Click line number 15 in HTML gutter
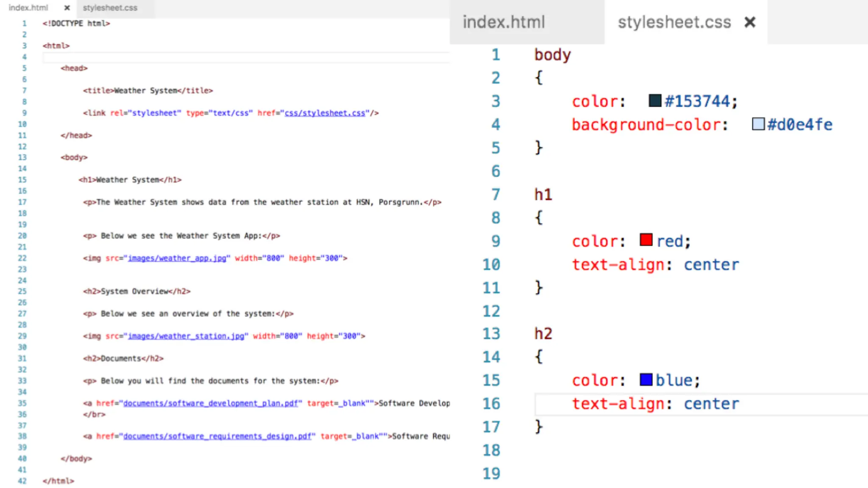Screen dimensions: 868x488 click(22, 180)
